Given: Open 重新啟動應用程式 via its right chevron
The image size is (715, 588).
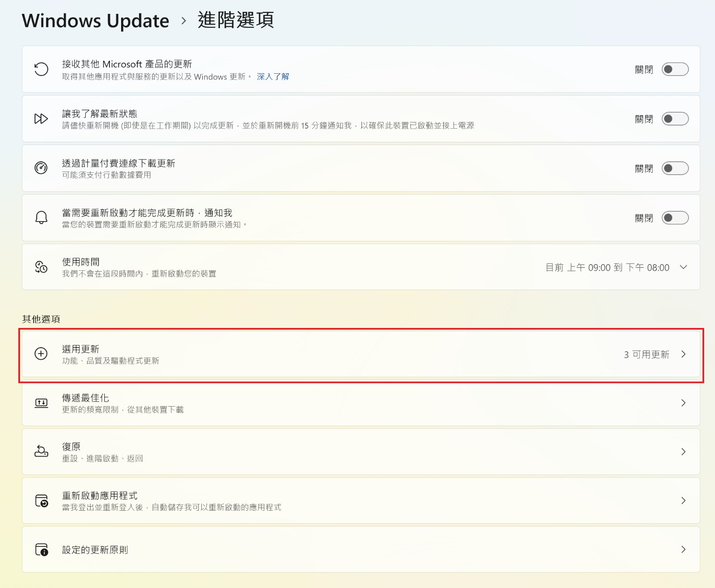Looking at the screenshot, I should (683, 500).
